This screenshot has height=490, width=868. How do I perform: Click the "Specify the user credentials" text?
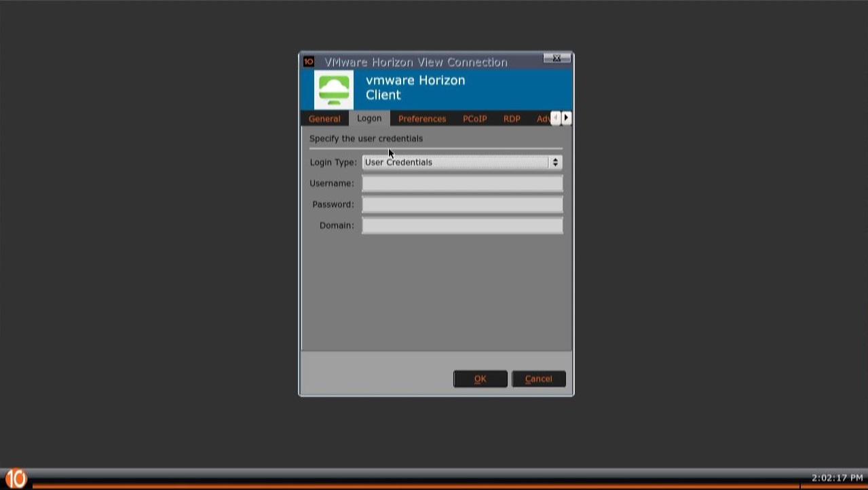point(366,138)
